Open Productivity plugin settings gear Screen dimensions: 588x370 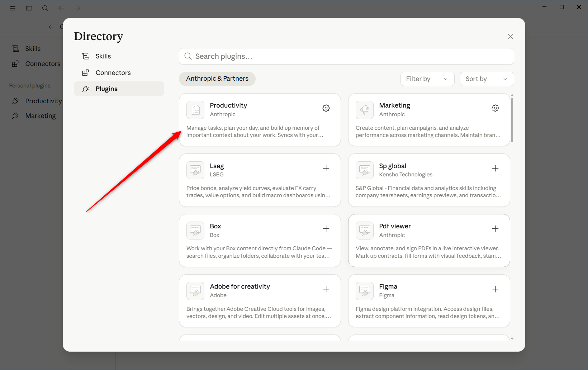click(326, 108)
